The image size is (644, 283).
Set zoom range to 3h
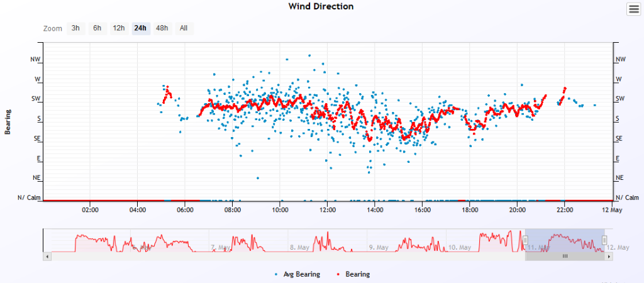[75, 28]
